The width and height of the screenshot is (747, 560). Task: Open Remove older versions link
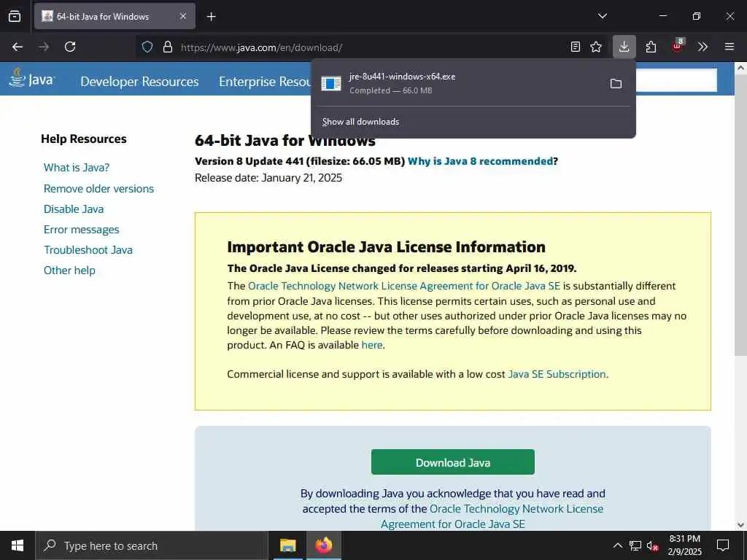(x=98, y=189)
